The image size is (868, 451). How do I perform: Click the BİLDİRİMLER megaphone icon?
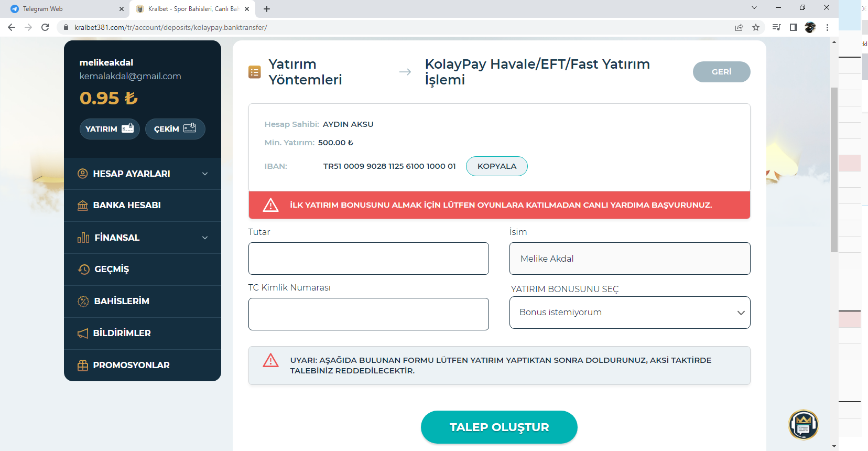(x=83, y=334)
